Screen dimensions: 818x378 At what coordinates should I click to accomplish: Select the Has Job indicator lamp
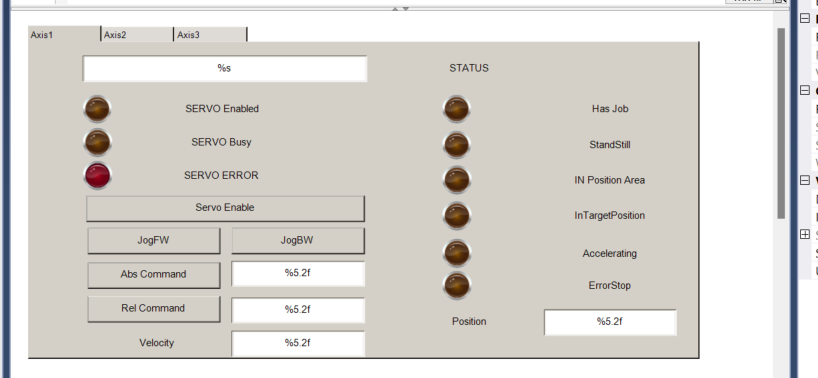coord(456,109)
